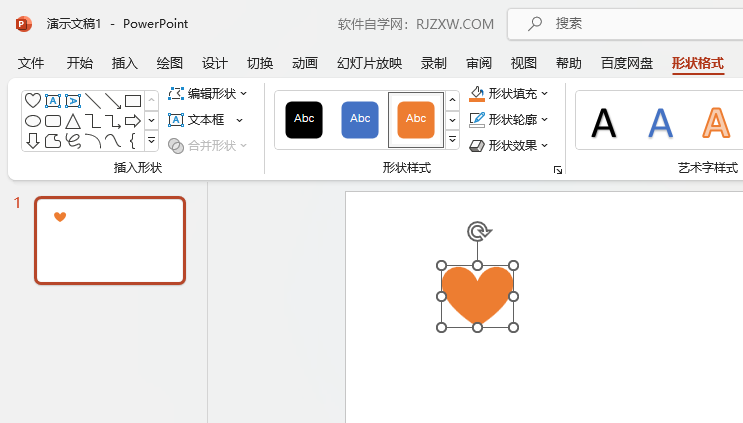The image size is (743, 423).
Task: Open the 视图 tab
Action: pos(524,63)
